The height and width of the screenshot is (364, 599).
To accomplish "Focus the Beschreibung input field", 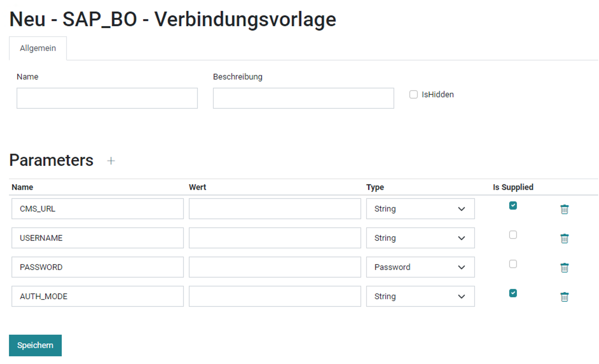I will 303,98.
